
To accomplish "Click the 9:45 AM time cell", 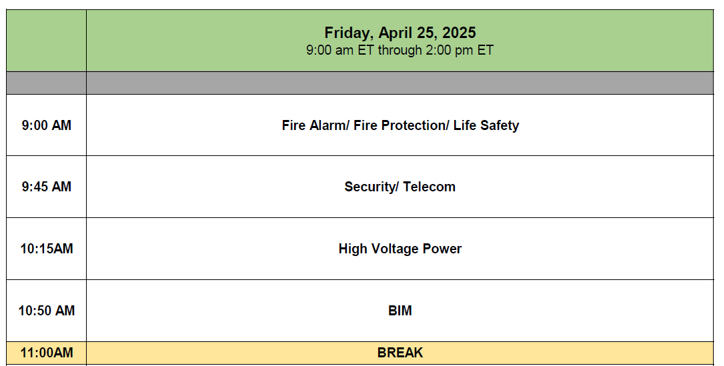I will [46, 186].
